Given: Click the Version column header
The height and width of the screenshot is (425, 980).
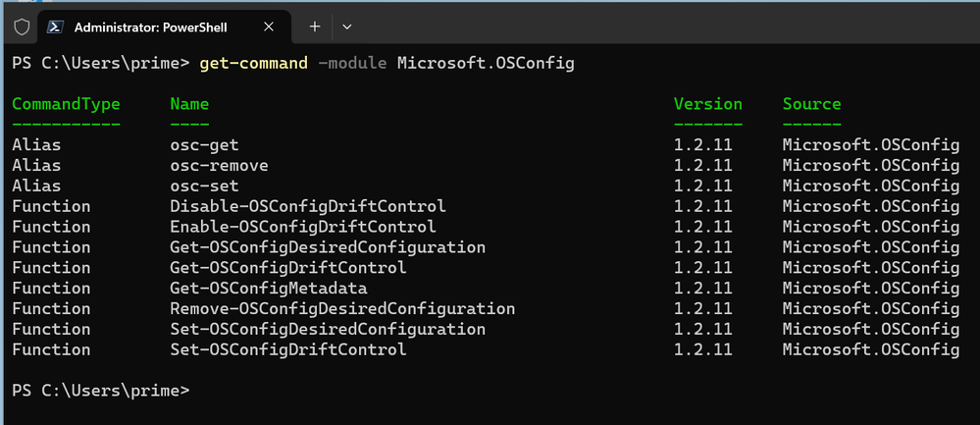Looking at the screenshot, I should pos(707,104).
